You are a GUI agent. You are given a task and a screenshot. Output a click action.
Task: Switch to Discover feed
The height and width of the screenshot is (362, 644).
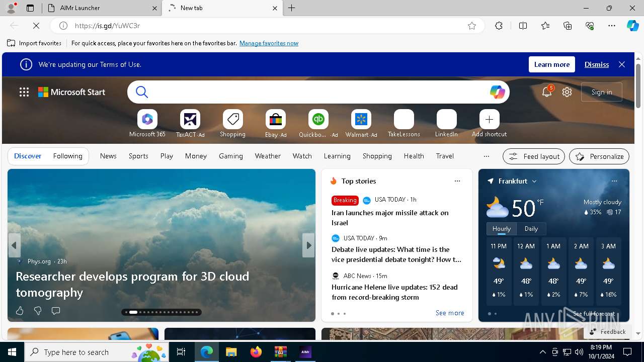[28, 156]
